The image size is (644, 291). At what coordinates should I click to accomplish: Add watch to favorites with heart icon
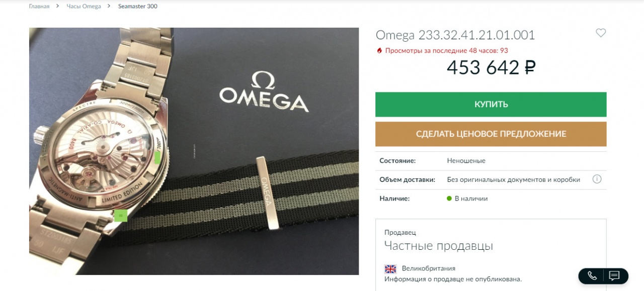601,33
